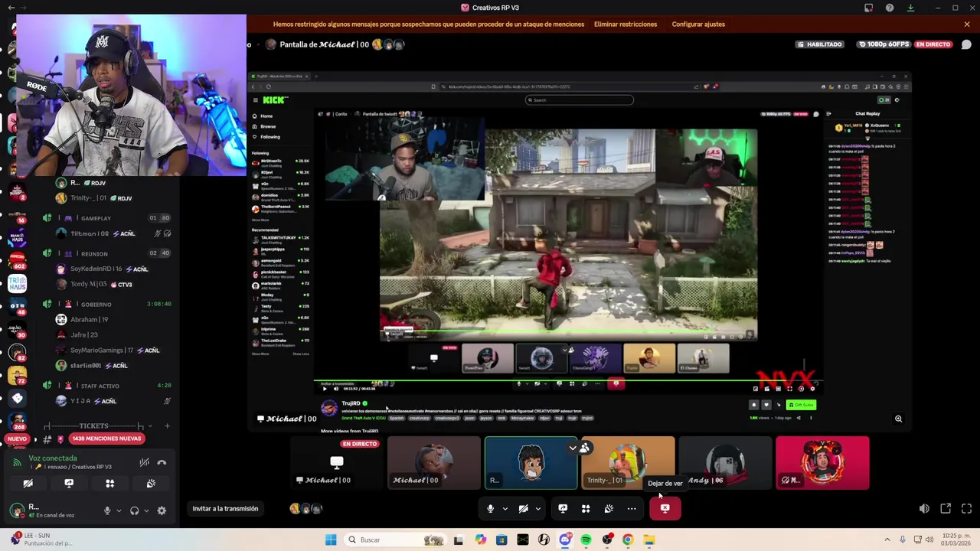Collapse participants strip with the chevron button
980x551 pixels.
point(573,448)
